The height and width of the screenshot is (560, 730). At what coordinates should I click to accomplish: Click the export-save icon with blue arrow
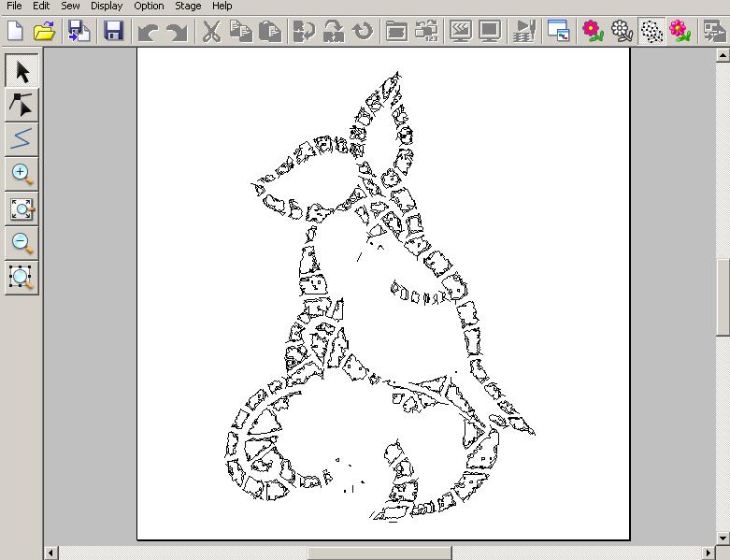79,32
